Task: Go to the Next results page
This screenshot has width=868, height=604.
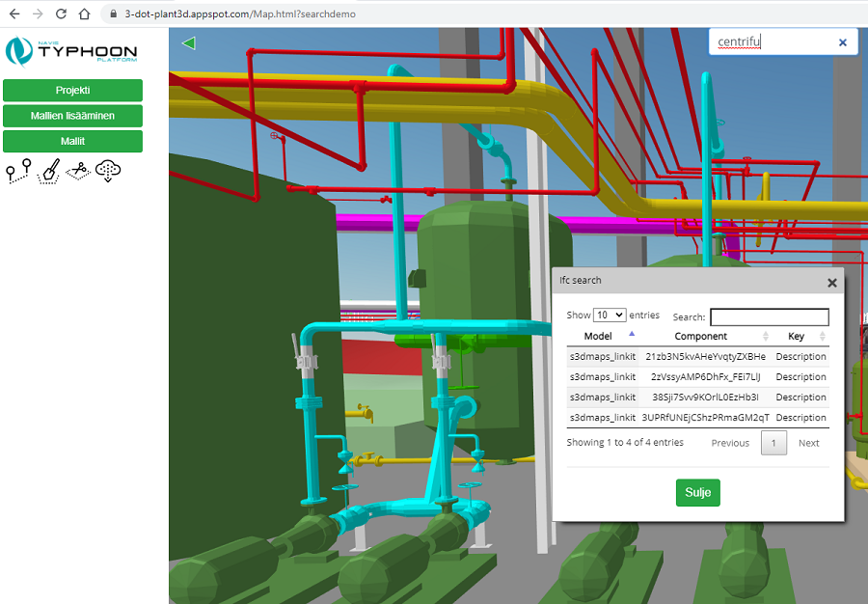Action: tap(808, 443)
